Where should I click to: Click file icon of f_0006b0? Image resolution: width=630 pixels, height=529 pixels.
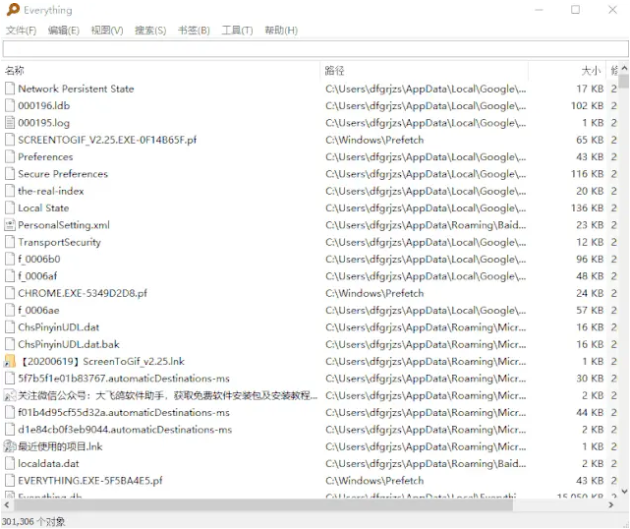10,259
